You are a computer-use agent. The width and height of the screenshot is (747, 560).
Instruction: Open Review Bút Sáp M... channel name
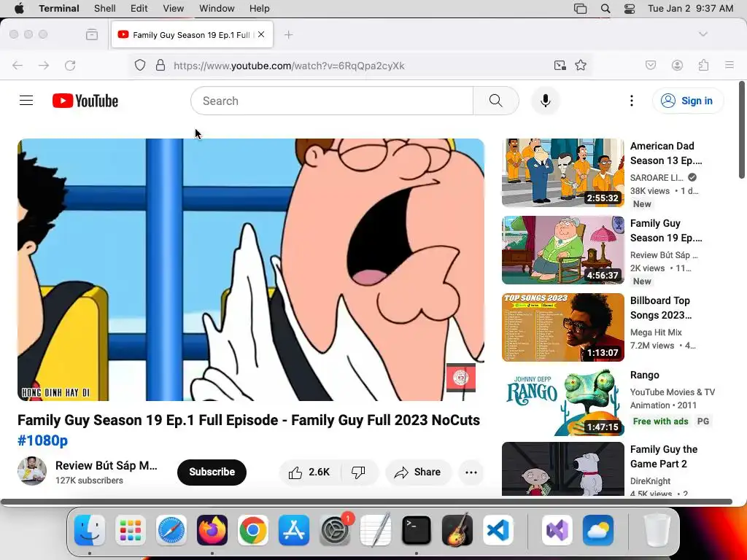coord(107,465)
